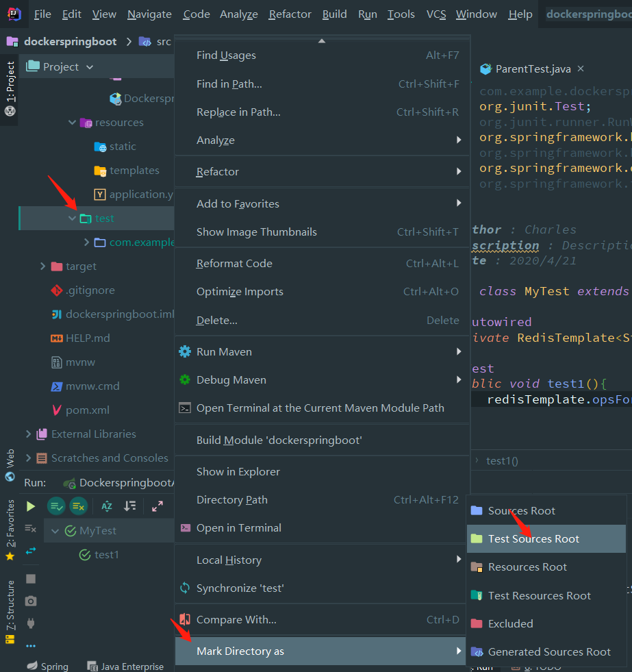Viewport: 632px width, 672px height.
Task: Expand the target folder chevron
Action: pos(42,266)
